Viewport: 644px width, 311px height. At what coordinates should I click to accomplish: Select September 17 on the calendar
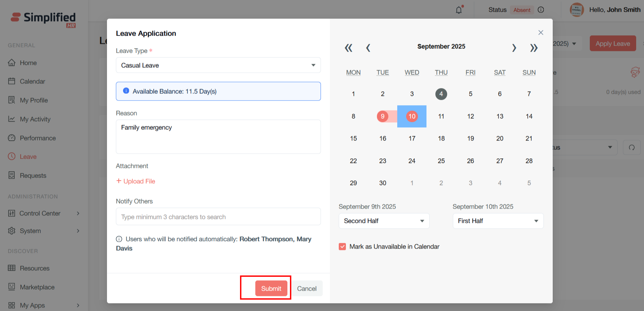click(412, 138)
